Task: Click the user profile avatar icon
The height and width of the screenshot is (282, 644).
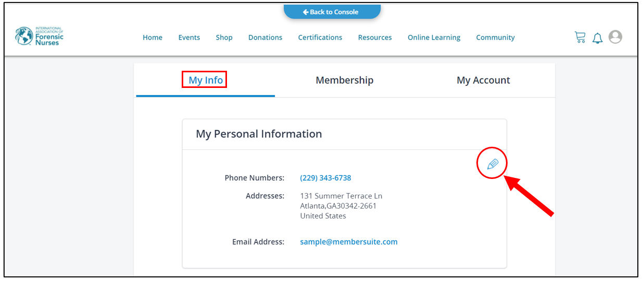Action: 615,37
